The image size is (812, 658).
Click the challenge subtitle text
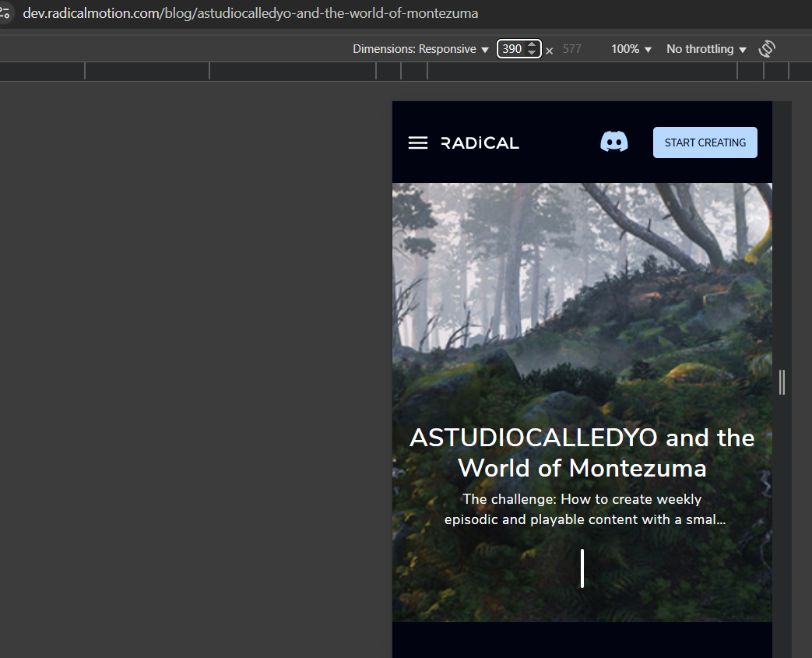click(x=585, y=509)
